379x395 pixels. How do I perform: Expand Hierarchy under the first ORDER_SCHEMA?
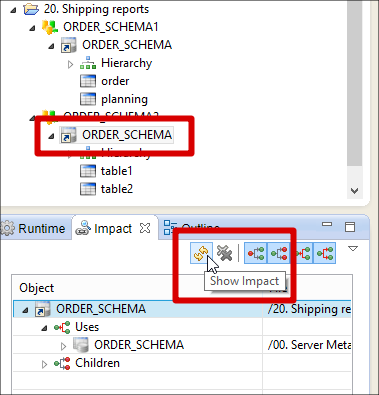[x=70, y=64]
